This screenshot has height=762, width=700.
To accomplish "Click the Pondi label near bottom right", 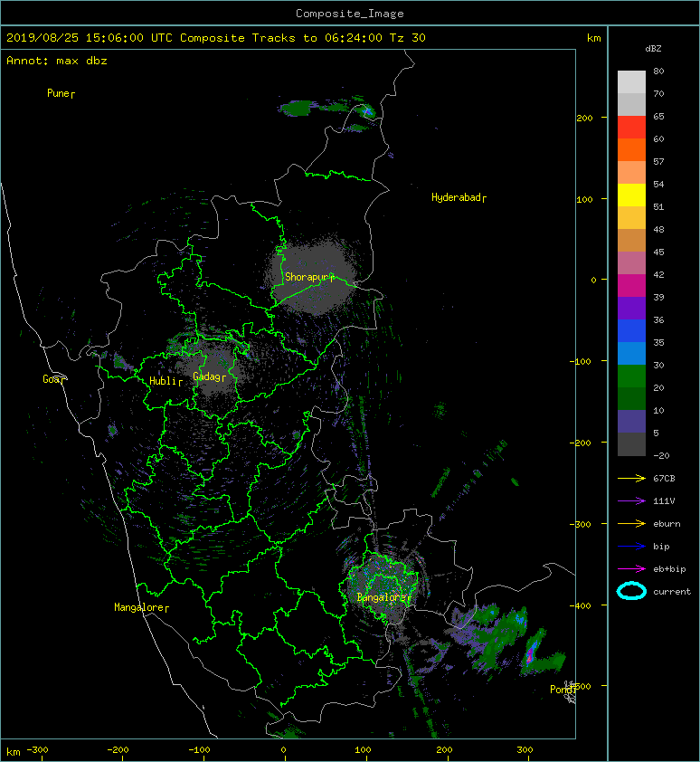I will [563, 690].
